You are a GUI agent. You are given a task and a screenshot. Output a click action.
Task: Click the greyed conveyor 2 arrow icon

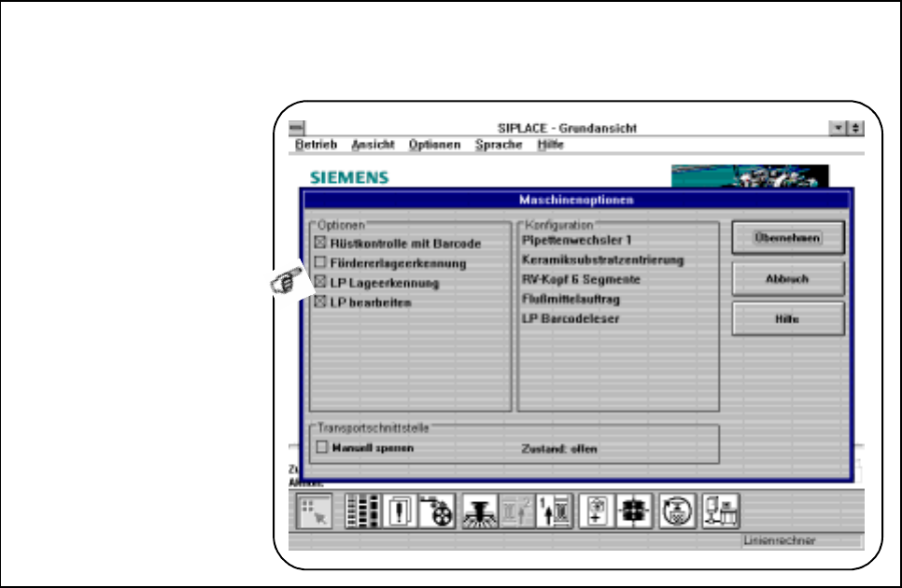(516, 511)
